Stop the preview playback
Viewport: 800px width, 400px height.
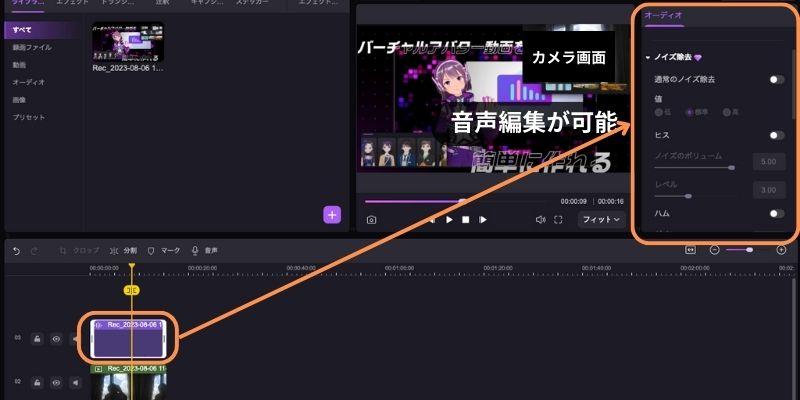[x=465, y=220]
